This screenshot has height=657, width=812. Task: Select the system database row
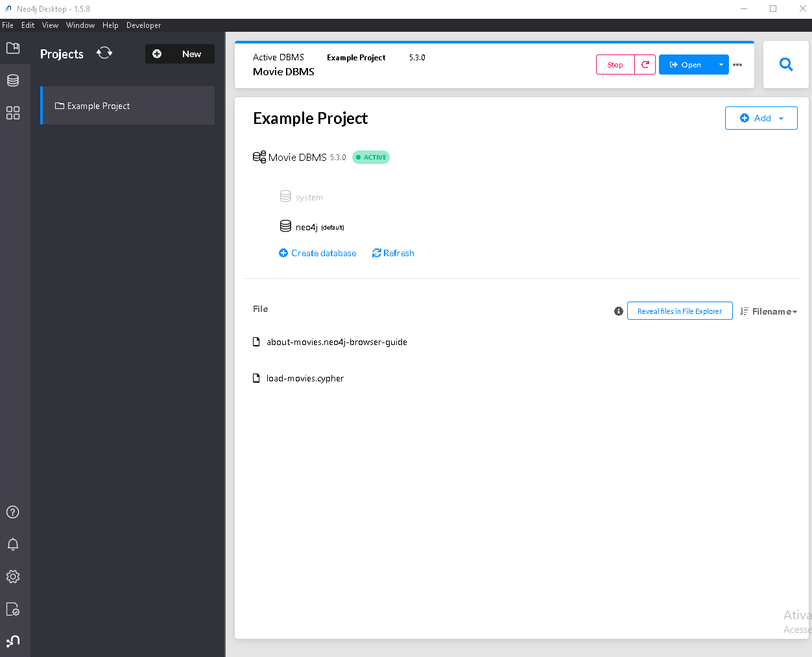tap(302, 197)
